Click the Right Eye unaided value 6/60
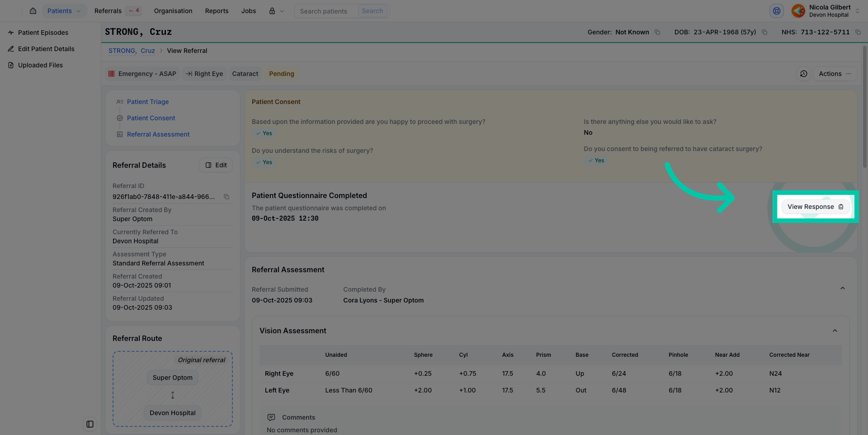The width and height of the screenshot is (868, 435). (x=332, y=374)
